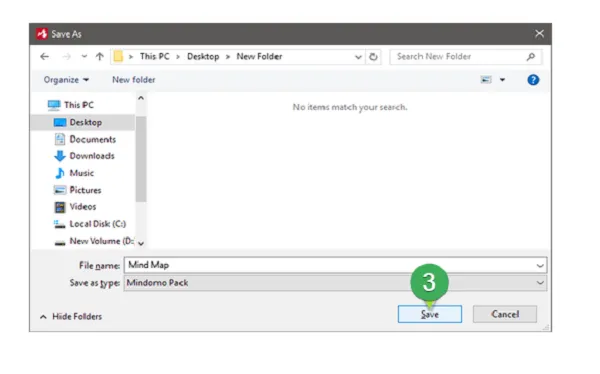Click the Videos film icon
Image resolution: width=600 pixels, height=374 pixels.
coord(60,207)
